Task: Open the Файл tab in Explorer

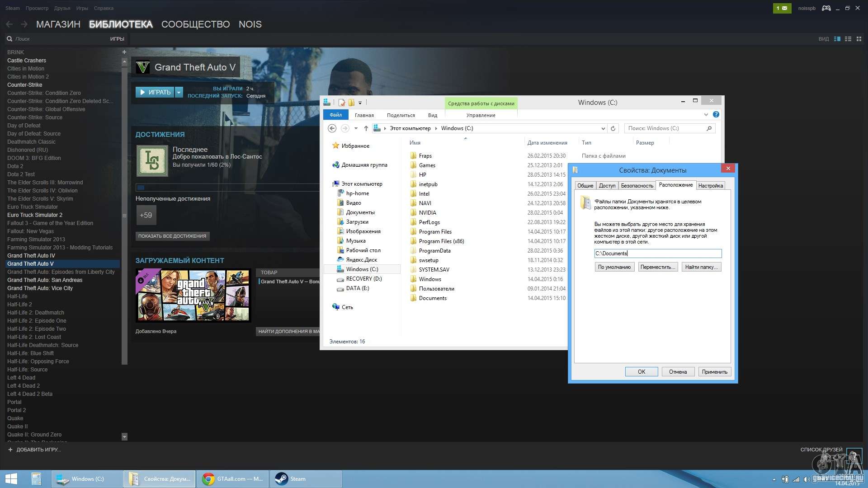Action: click(x=335, y=115)
